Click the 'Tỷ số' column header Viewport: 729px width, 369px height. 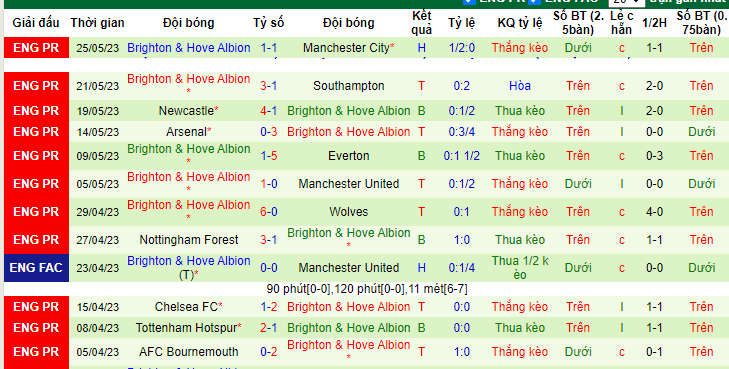[x=269, y=23]
